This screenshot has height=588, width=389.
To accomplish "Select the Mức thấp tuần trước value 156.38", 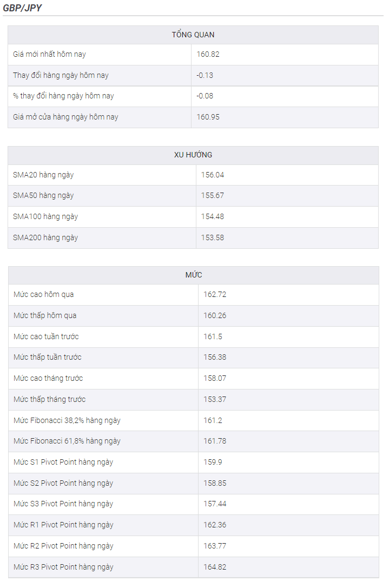I will coord(215,358).
